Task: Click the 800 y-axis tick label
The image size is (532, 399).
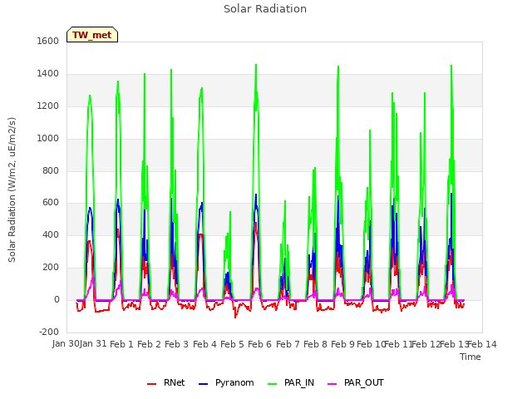Action: click(x=51, y=171)
